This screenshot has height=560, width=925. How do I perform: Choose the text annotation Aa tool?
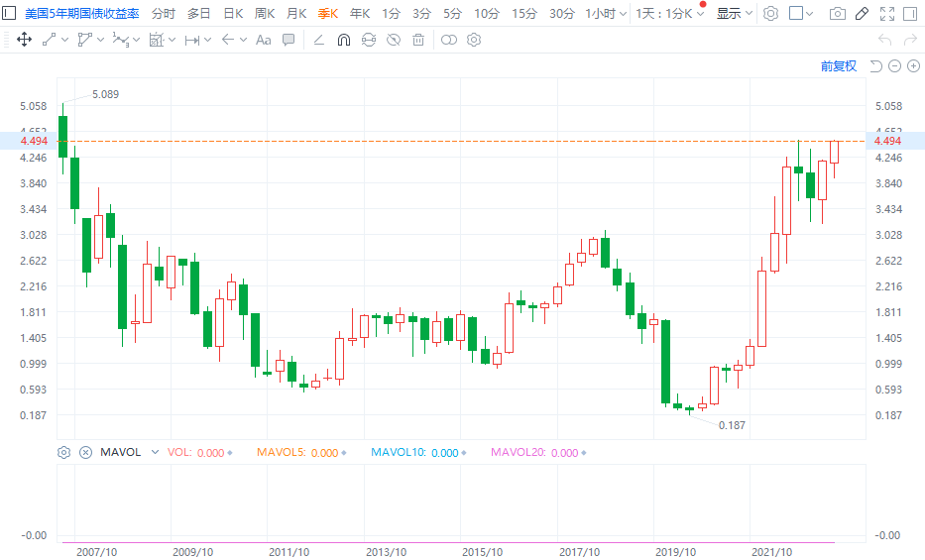click(263, 40)
